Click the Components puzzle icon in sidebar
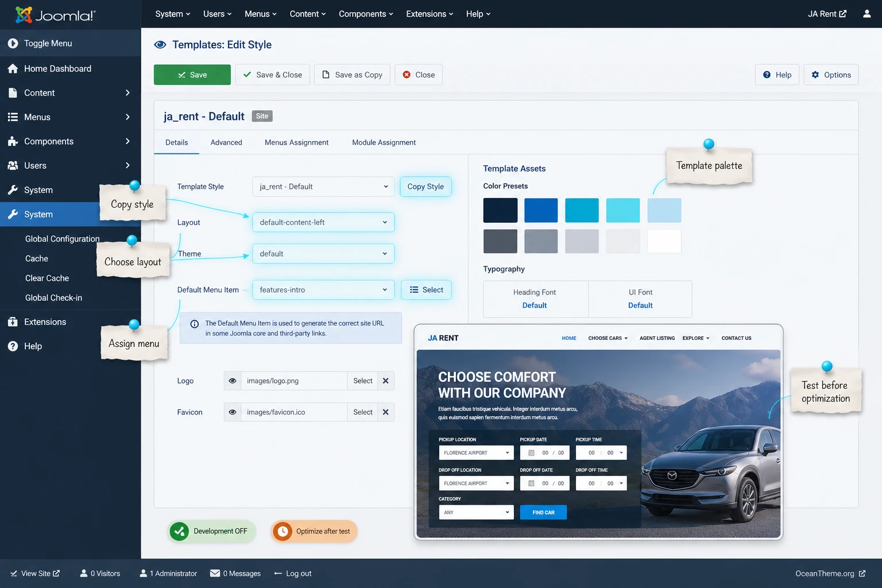This screenshot has height=588, width=882. tap(13, 141)
